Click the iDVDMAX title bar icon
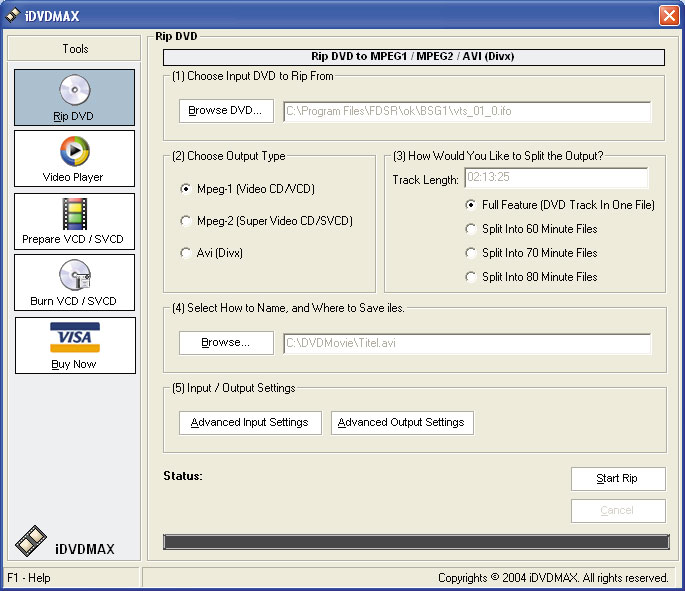 point(12,15)
